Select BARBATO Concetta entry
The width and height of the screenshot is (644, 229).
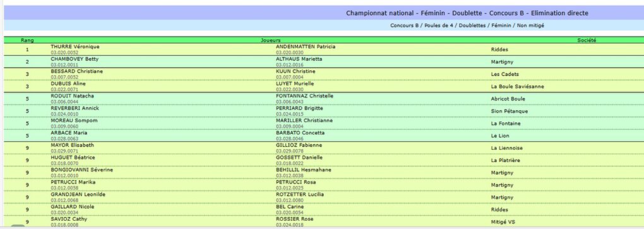point(301,133)
